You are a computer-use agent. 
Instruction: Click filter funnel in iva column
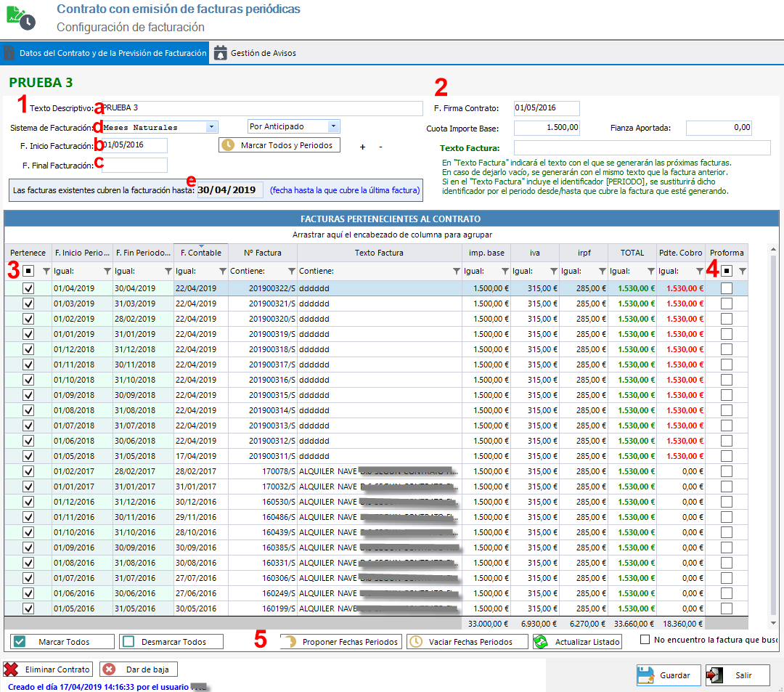(x=553, y=271)
